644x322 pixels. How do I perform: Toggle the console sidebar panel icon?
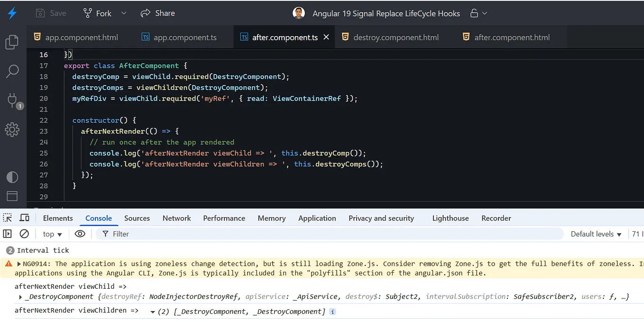(x=7, y=234)
